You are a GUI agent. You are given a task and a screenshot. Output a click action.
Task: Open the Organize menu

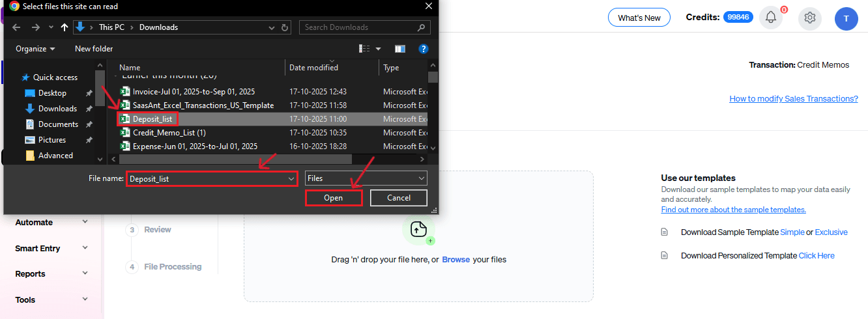35,49
